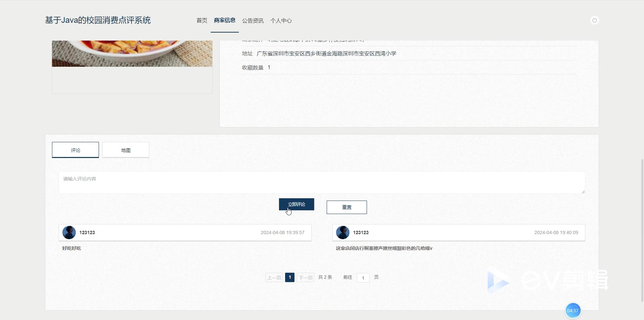This screenshot has height=320, width=644.
Task: Open avatar of comment 好吃好吃
Action: [69, 232]
